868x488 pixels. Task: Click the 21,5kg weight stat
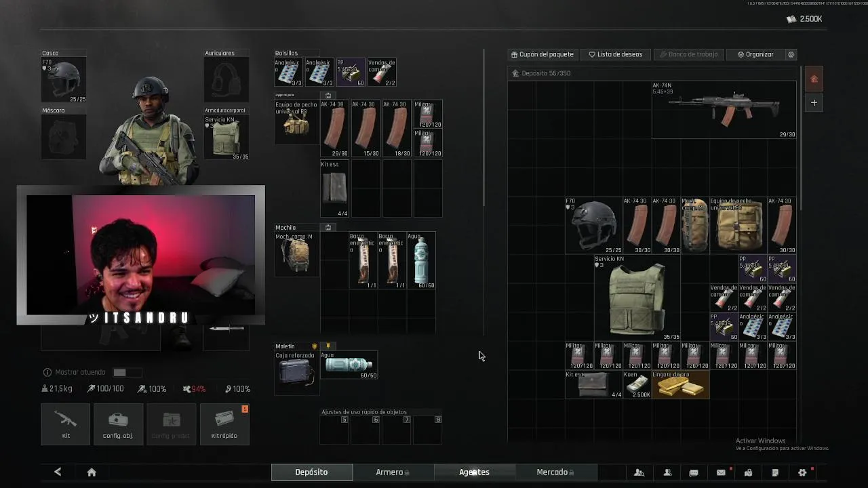[57, 389]
